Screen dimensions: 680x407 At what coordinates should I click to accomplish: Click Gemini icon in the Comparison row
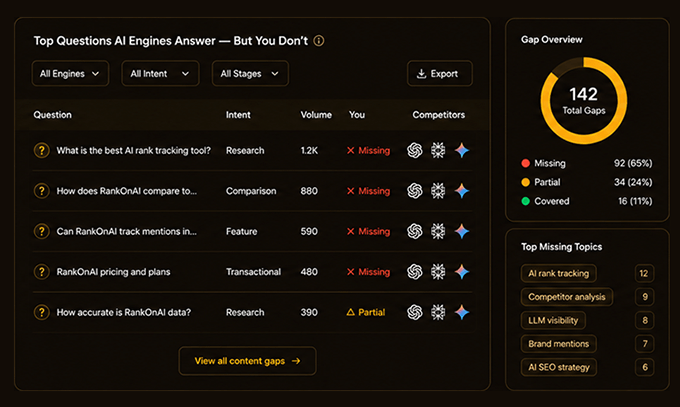[x=462, y=191]
